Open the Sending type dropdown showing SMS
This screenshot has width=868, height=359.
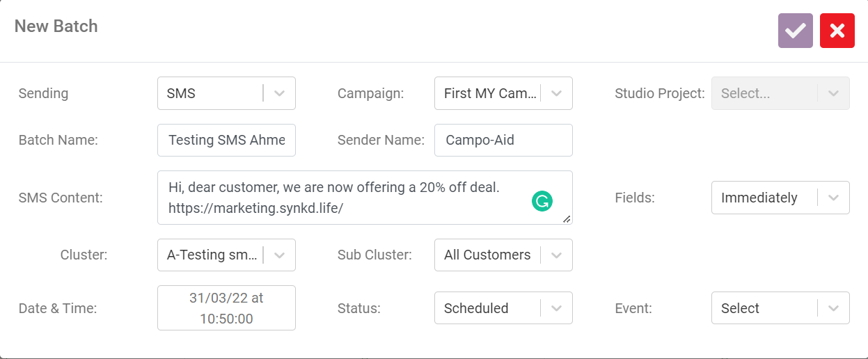tap(212, 93)
